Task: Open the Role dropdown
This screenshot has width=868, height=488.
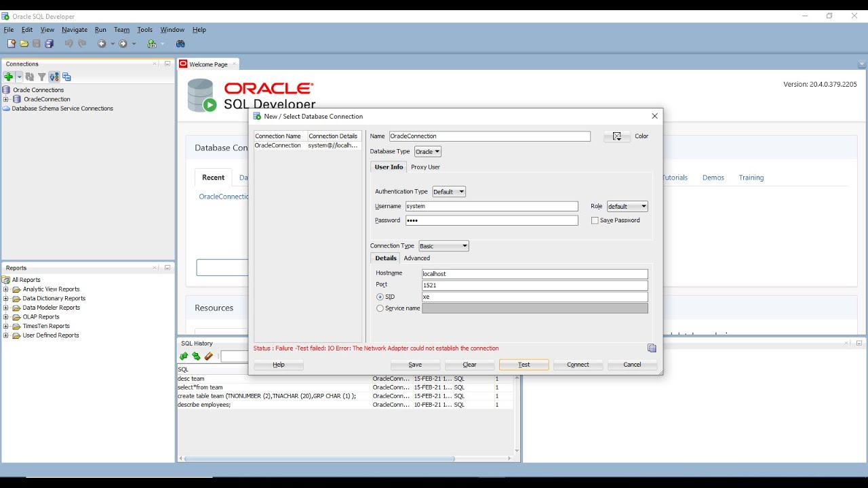Action: [x=627, y=207]
